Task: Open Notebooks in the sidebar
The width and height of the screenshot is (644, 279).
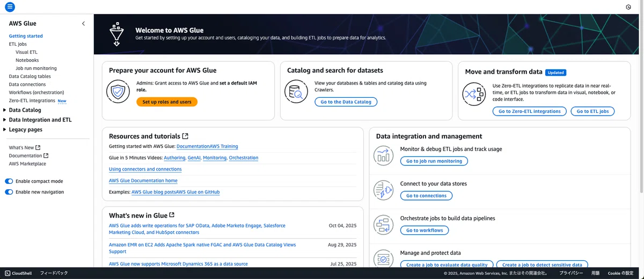Action: (x=27, y=60)
